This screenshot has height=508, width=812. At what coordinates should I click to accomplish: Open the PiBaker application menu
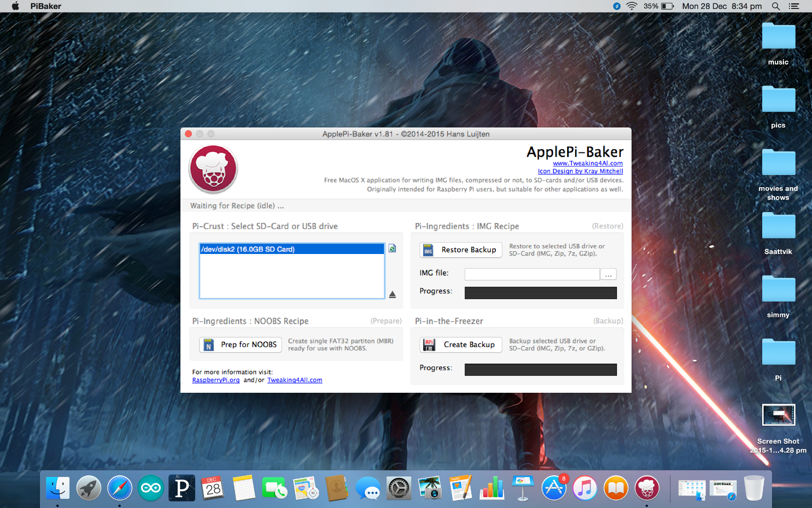45,6
